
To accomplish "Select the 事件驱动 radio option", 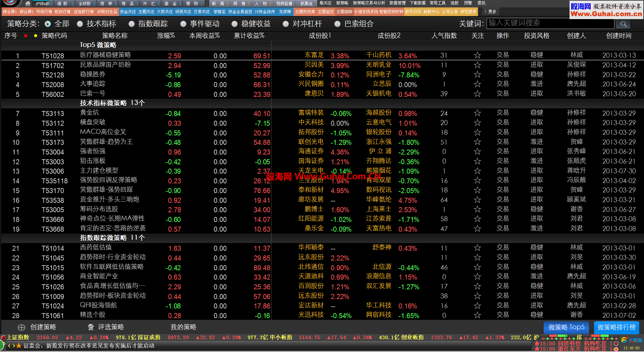I will click(183, 24).
